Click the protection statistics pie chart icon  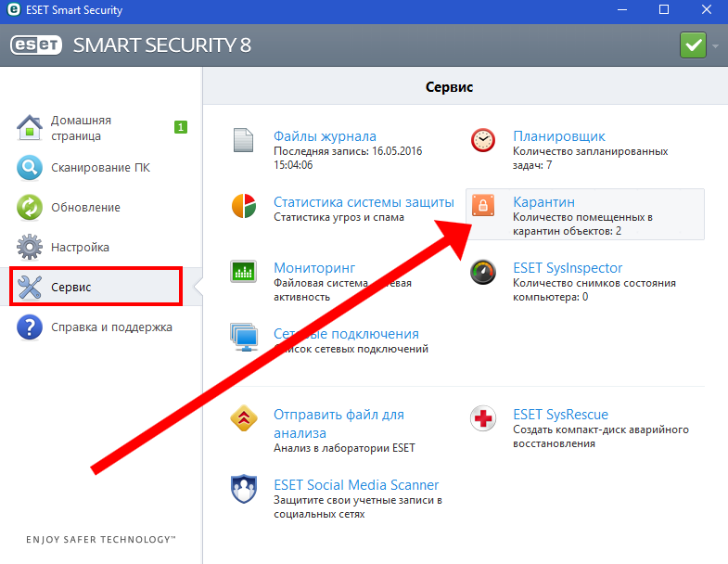pos(243,207)
